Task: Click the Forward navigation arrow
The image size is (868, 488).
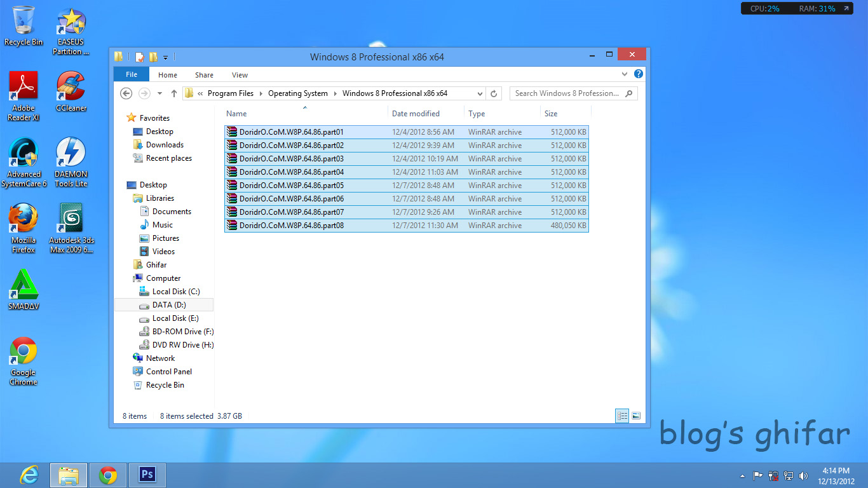Action: point(144,93)
